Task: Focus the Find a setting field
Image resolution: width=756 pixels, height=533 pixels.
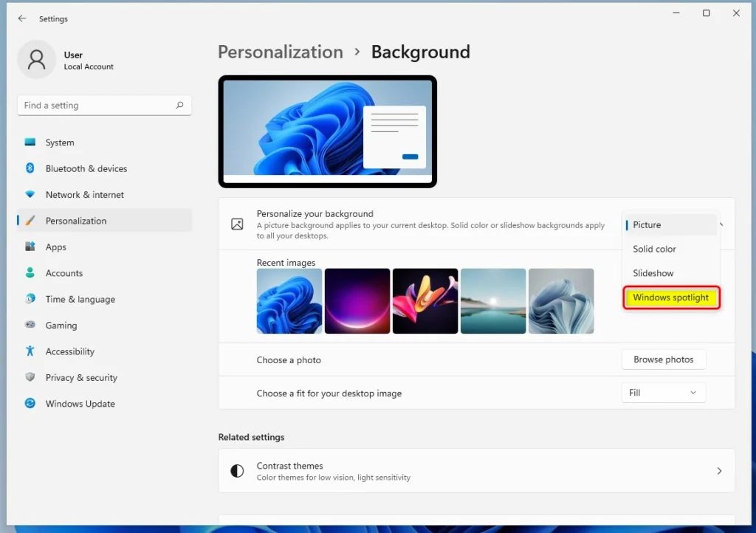Action: click(104, 105)
